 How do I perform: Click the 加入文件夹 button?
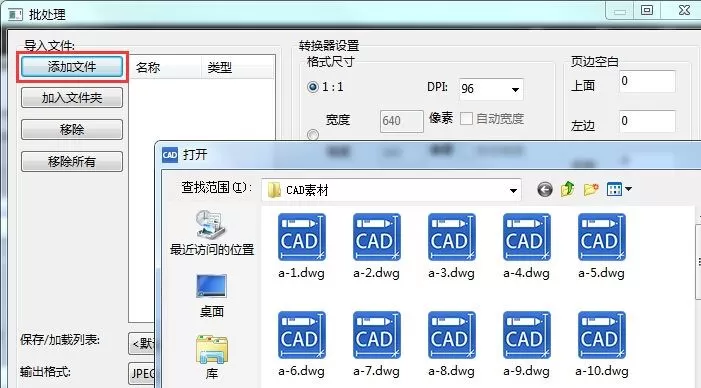tap(72, 97)
